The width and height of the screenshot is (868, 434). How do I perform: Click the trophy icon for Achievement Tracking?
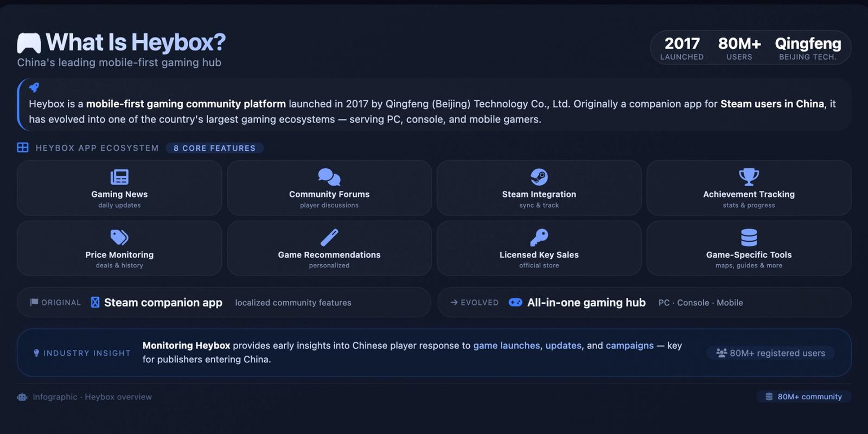click(749, 177)
